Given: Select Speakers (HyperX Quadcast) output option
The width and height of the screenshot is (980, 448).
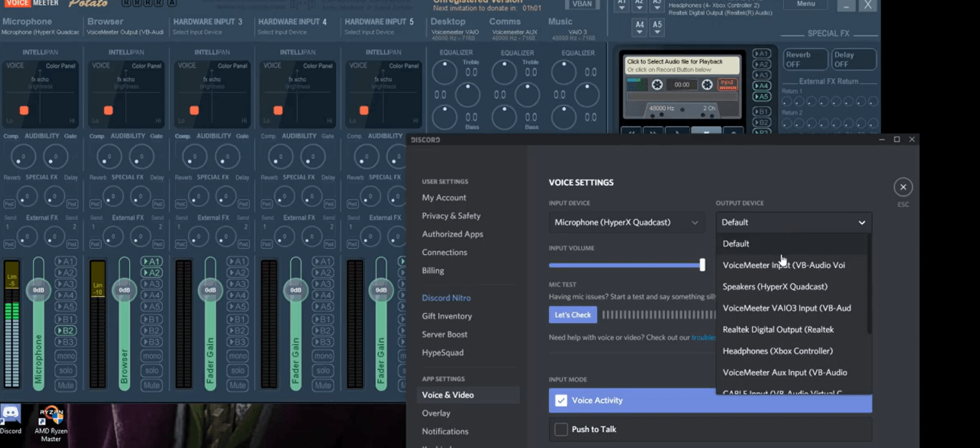Looking at the screenshot, I should 791,287.
